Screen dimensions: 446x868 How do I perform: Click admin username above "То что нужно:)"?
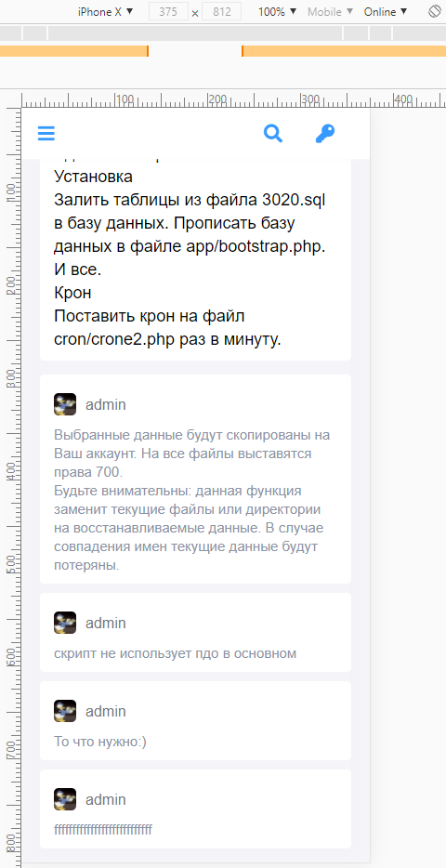(106, 711)
